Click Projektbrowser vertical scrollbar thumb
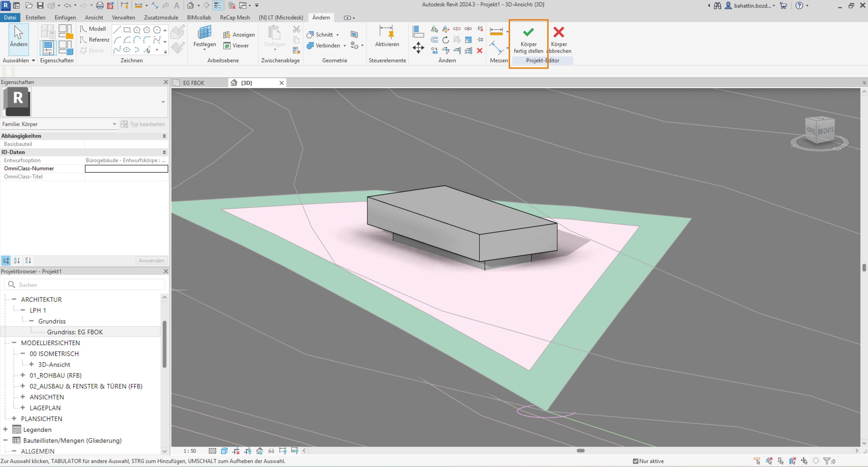 pos(164,344)
